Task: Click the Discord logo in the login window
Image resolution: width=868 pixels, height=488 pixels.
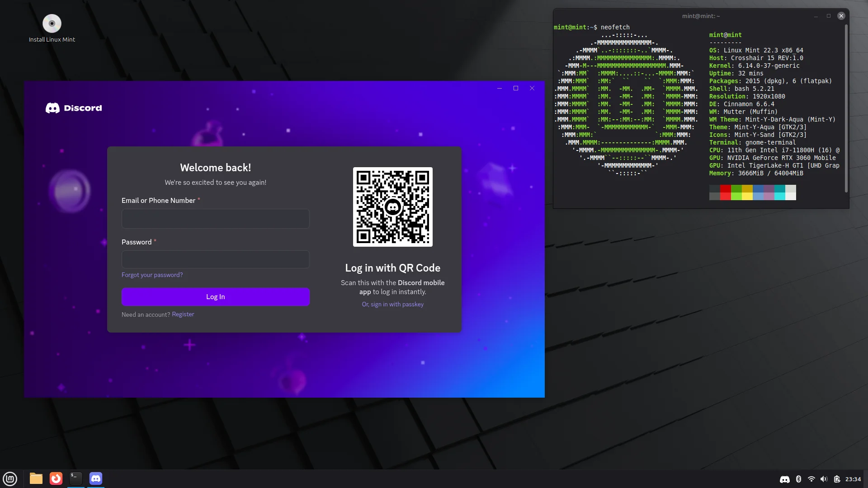Action: [74, 108]
